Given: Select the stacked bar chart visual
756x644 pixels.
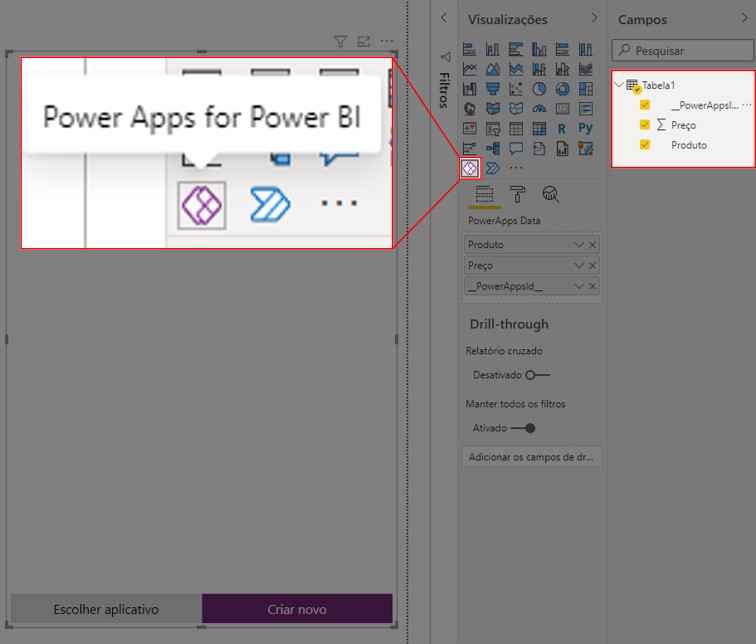Looking at the screenshot, I should pyautogui.click(x=469, y=49).
